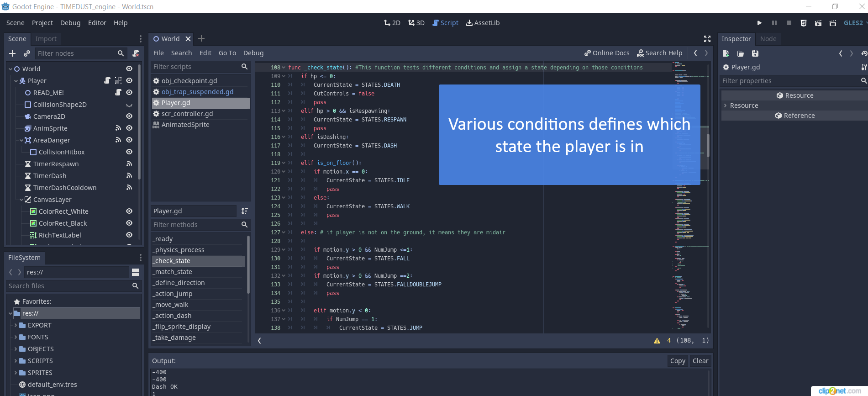Click signal icon on AnimSprite node
Screen dimensions: 868x396
(x=118, y=128)
